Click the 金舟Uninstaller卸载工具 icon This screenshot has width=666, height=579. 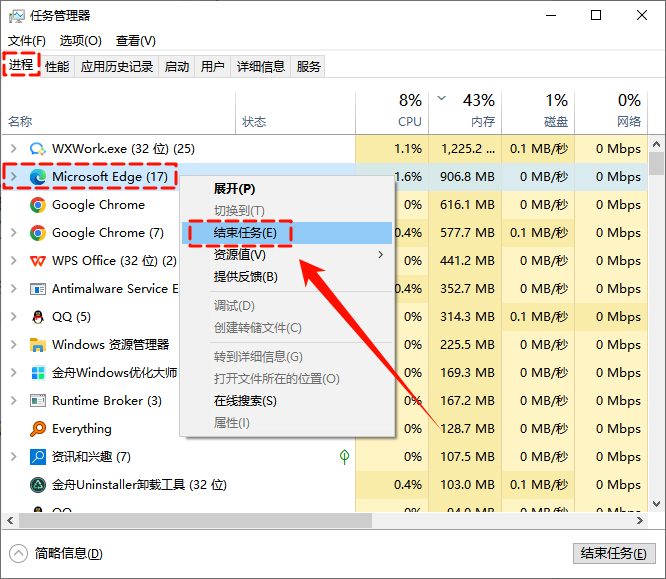38,485
